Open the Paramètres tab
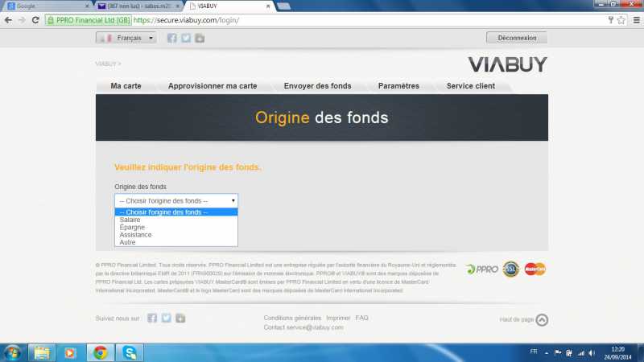This screenshot has height=362, width=644. coord(398,86)
